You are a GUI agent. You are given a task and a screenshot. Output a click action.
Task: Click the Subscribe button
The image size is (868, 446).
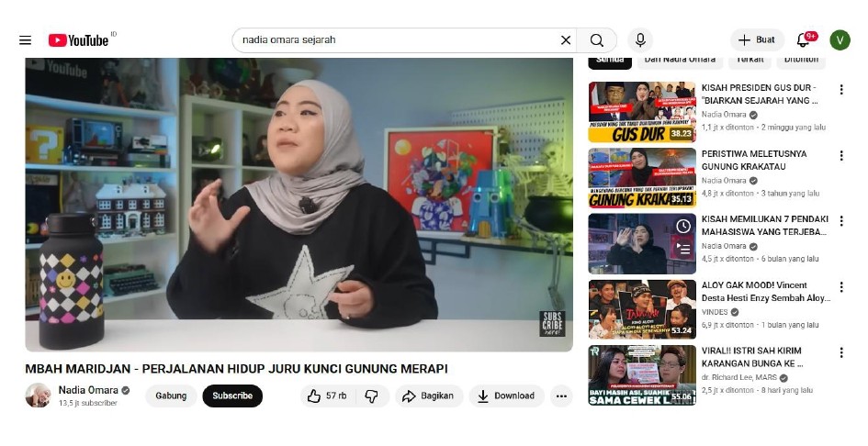tap(232, 396)
